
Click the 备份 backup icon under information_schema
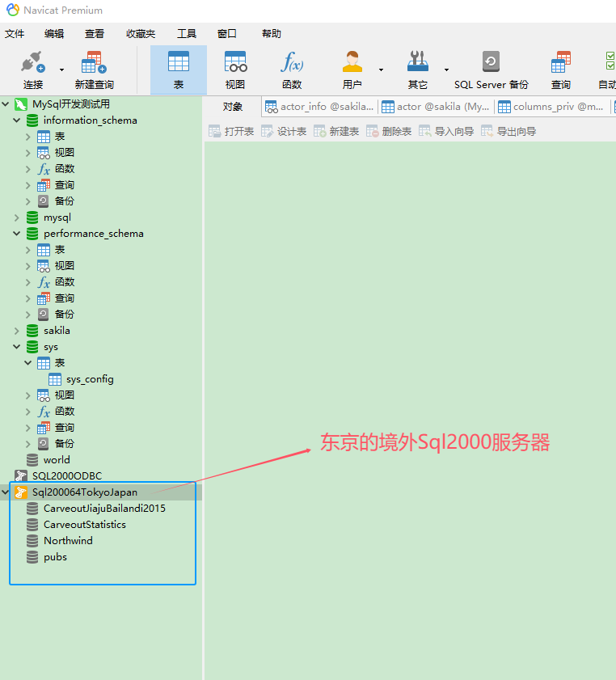click(x=44, y=201)
